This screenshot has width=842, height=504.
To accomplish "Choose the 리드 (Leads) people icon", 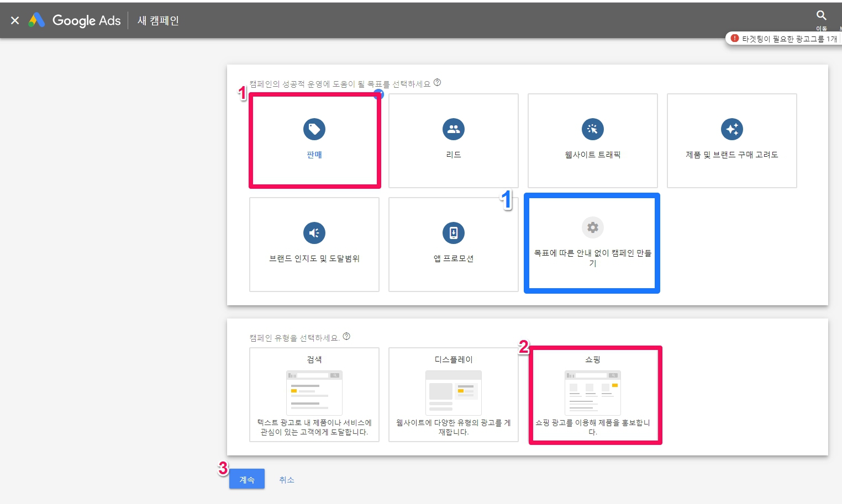I will click(x=454, y=129).
